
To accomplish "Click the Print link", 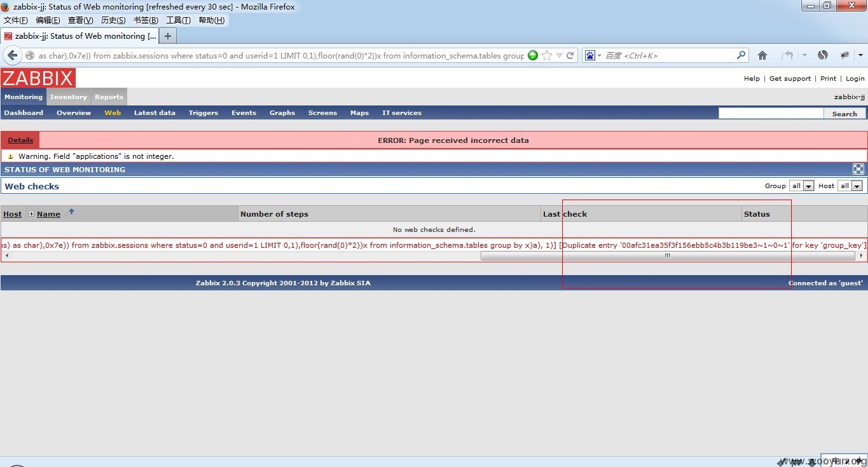I will 828,79.
